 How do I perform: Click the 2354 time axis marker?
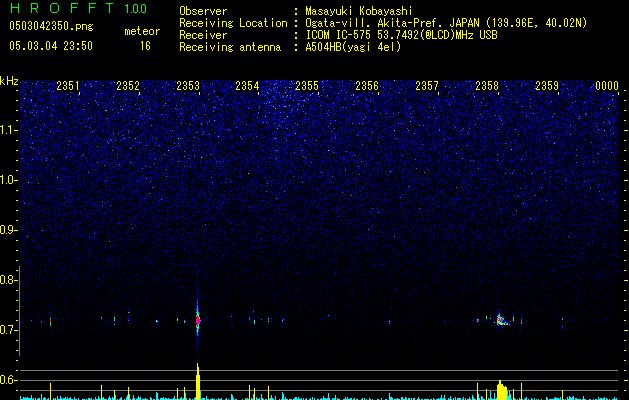point(247,86)
